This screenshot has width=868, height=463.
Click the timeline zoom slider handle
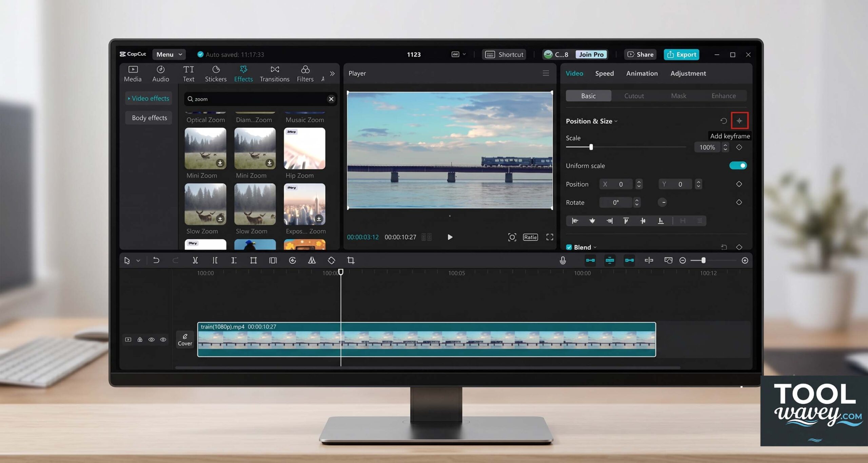[703, 260]
